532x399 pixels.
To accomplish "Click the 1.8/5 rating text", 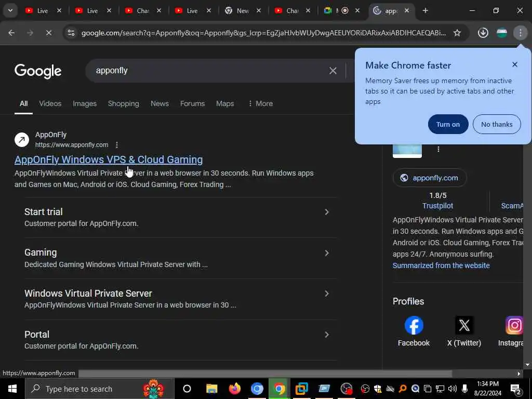I will [437, 195].
